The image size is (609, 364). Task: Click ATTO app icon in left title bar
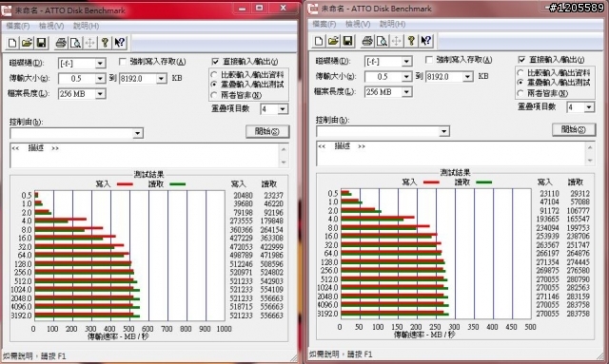click(7, 10)
